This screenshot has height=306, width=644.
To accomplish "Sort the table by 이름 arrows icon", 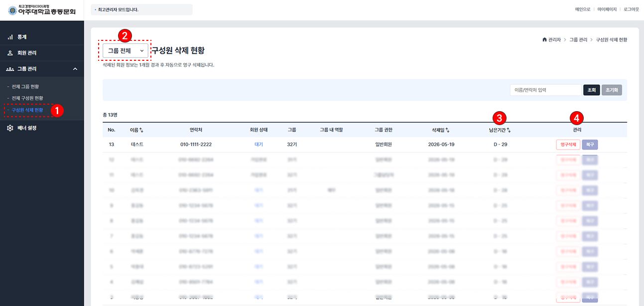I will pyautogui.click(x=141, y=130).
